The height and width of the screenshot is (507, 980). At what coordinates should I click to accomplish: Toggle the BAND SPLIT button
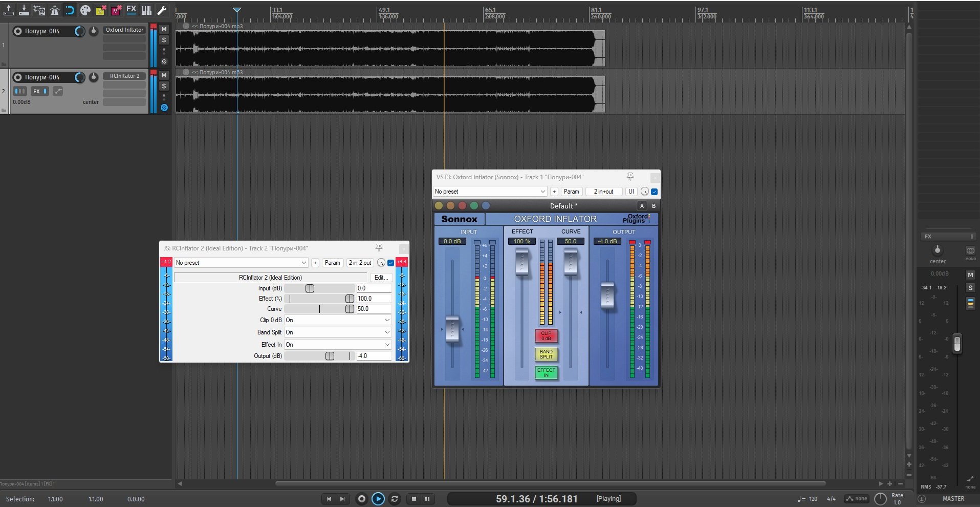[546, 354]
